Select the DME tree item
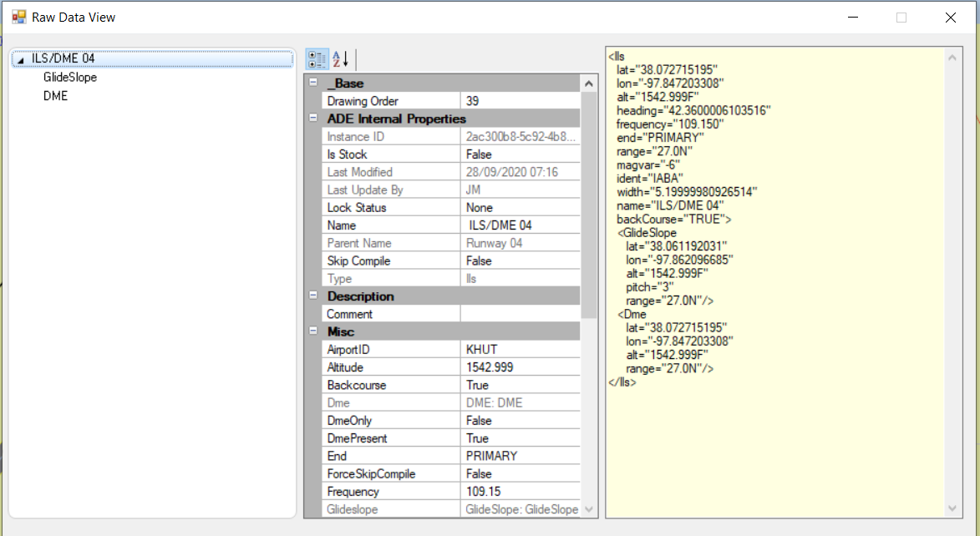Image resolution: width=980 pixels, height=536 pixels. [x=55, y=96]
